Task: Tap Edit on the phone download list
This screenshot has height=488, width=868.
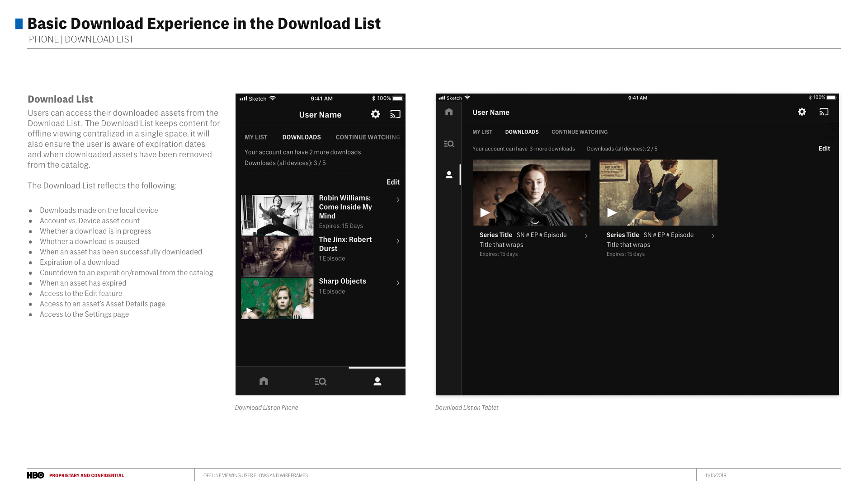Action: pos(393,182)
